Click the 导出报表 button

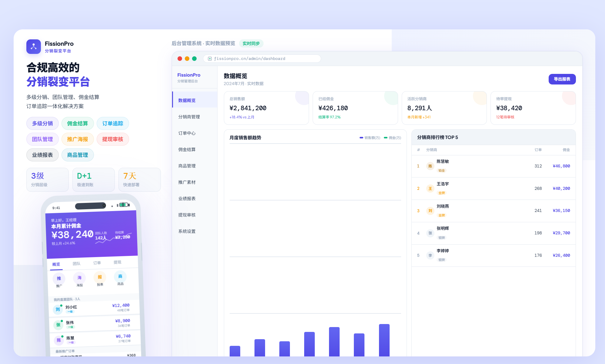pyautogui.click(x=562, y=79)
